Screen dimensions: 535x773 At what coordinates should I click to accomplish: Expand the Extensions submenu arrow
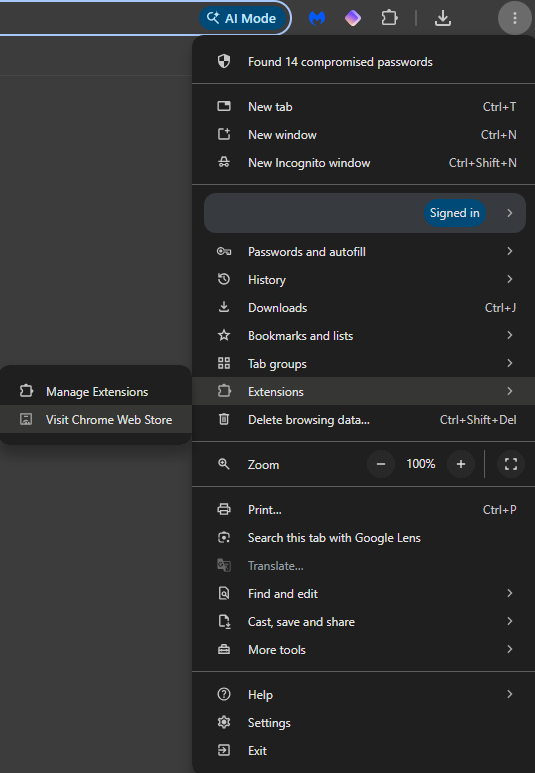click(509, 391)
